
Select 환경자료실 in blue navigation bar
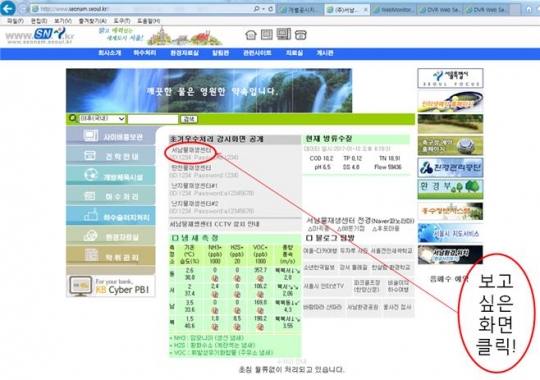[184, 53]
